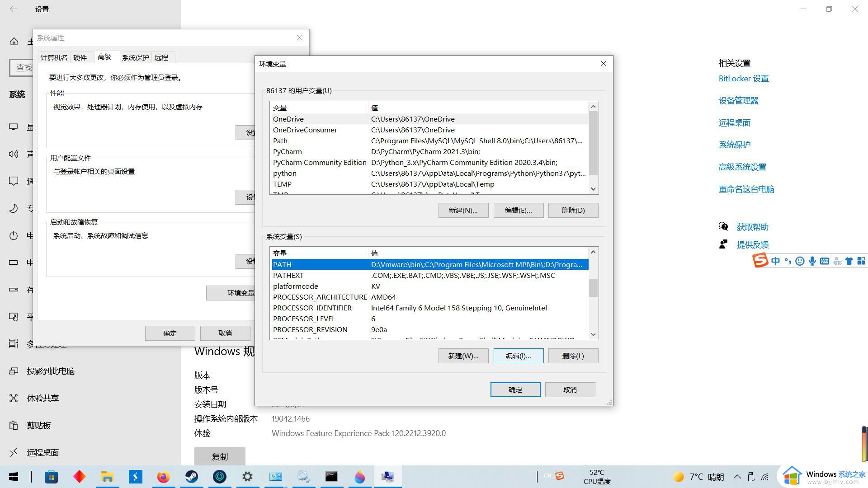Image resolution: width=868 pixels, height=488 pixels.
Task: Click 确定 in System Properties dialog
Action: pyautogui.click(x=170, y=333)
